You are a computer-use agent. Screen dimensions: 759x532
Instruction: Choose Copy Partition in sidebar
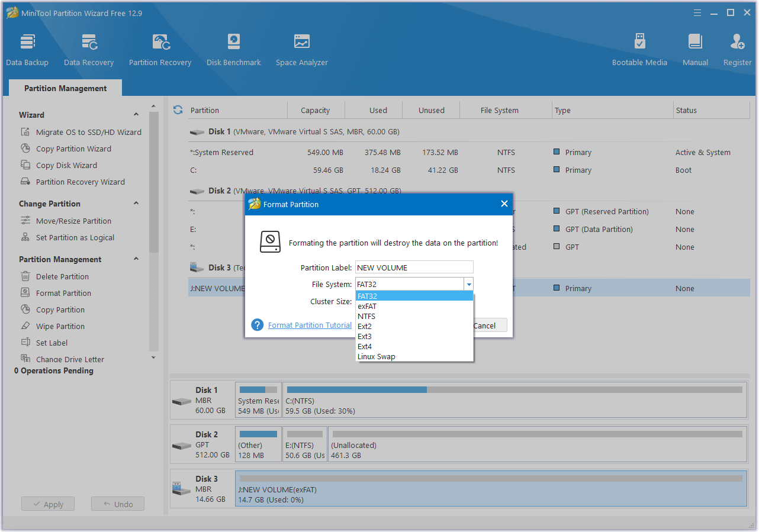(x=53, y=309)
